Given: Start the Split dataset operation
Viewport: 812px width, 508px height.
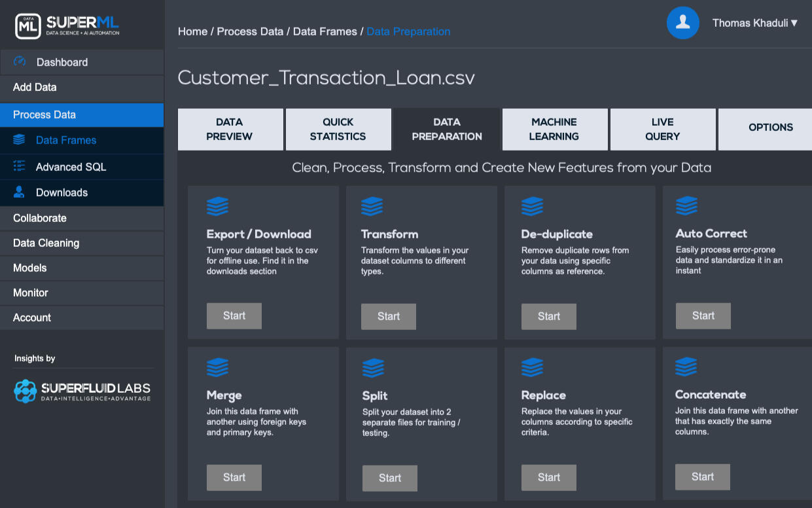Looking at the screenshot, I should (389, 478).
